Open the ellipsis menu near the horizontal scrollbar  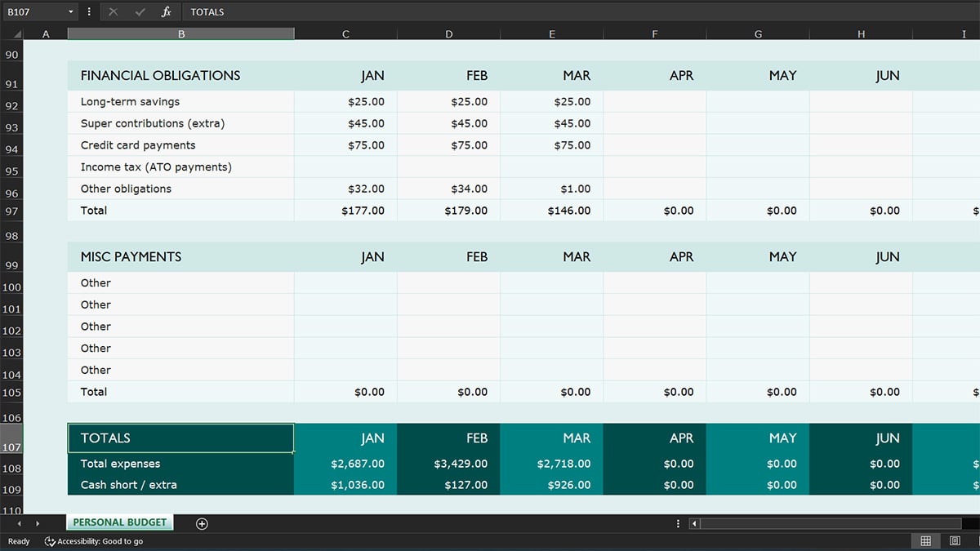(677, 523)
